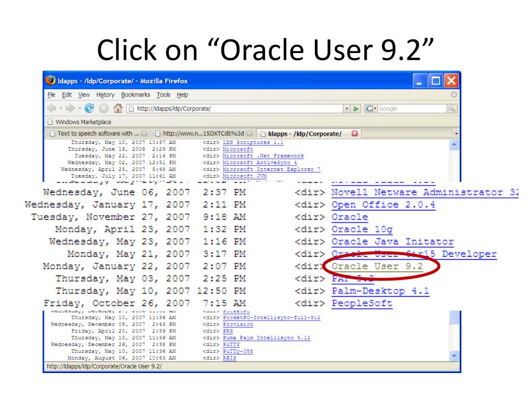532x399 pixels.
Task: Open the Oracle Java Initator link
Action: click(x=393, y=242)
